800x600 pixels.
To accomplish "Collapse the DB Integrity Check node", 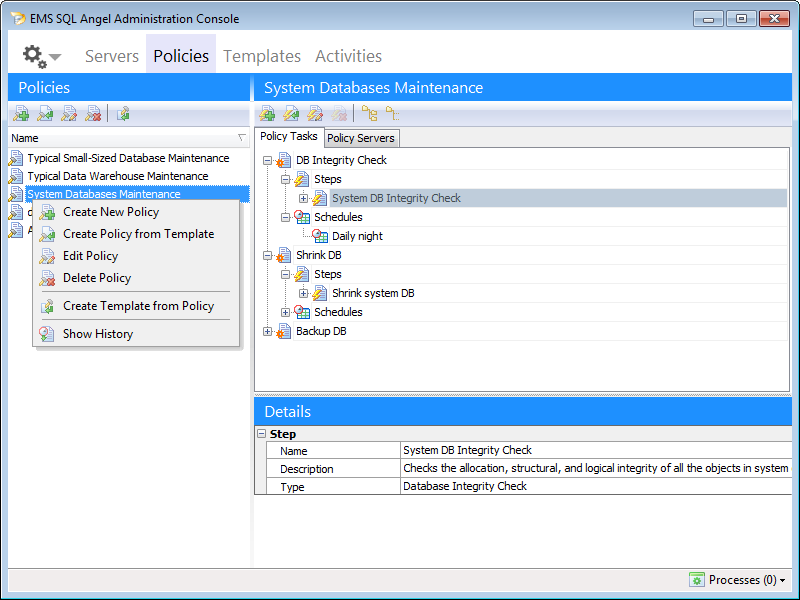I will [267, 160].
